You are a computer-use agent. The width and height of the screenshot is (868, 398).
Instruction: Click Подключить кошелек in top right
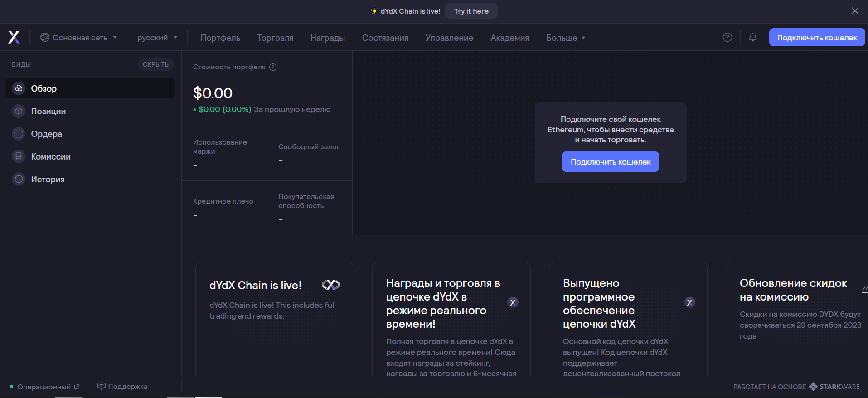click(x=817, y=38)
